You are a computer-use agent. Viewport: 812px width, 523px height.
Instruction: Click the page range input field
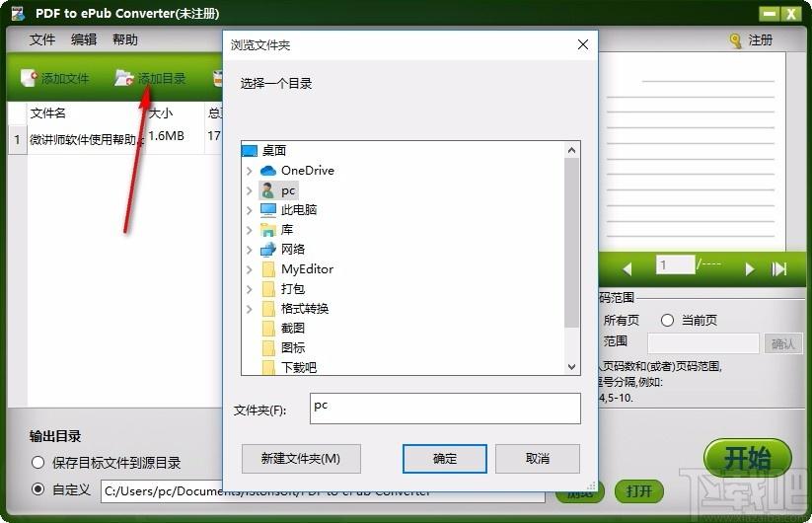point(703,343)
